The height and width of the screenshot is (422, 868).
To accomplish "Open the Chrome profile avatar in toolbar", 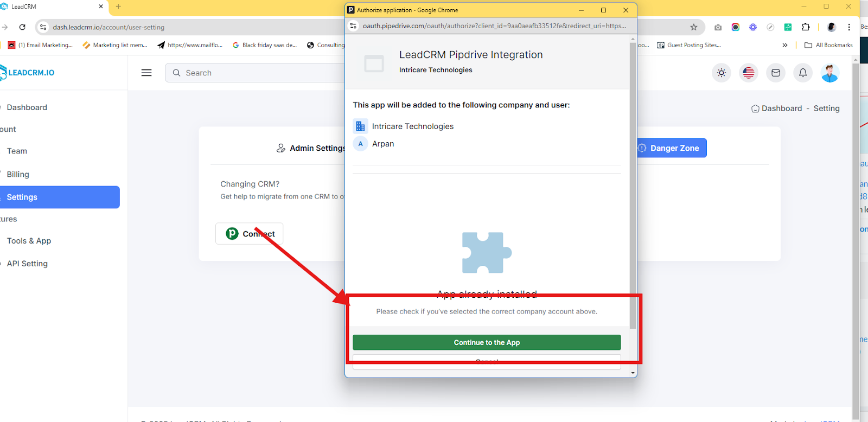I will [x=831, y=27].
